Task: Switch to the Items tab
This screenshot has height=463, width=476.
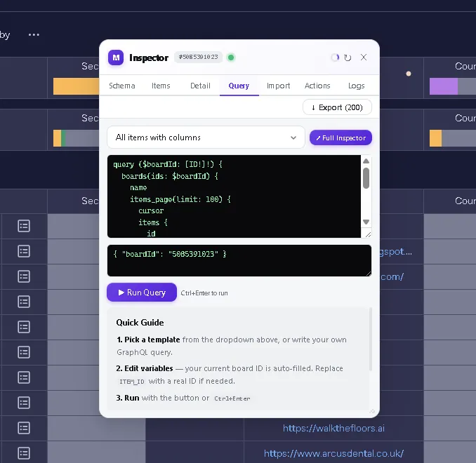Action: (161, 86)
